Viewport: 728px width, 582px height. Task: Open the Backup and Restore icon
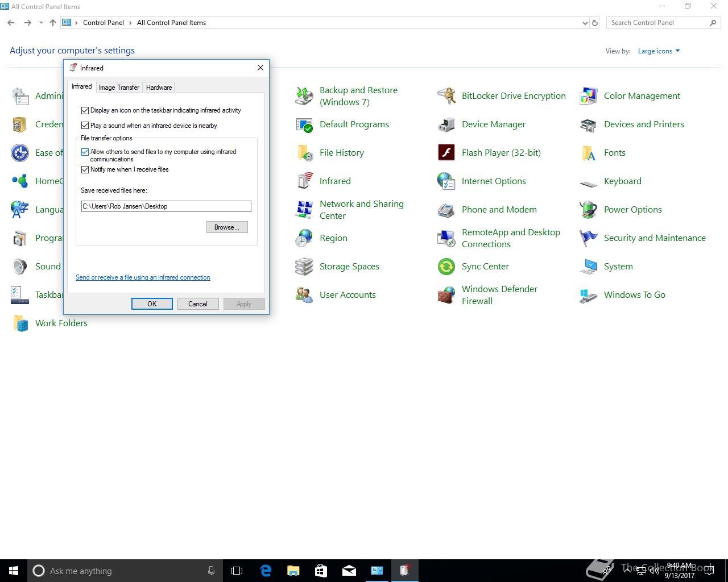(x=304, y=96)
